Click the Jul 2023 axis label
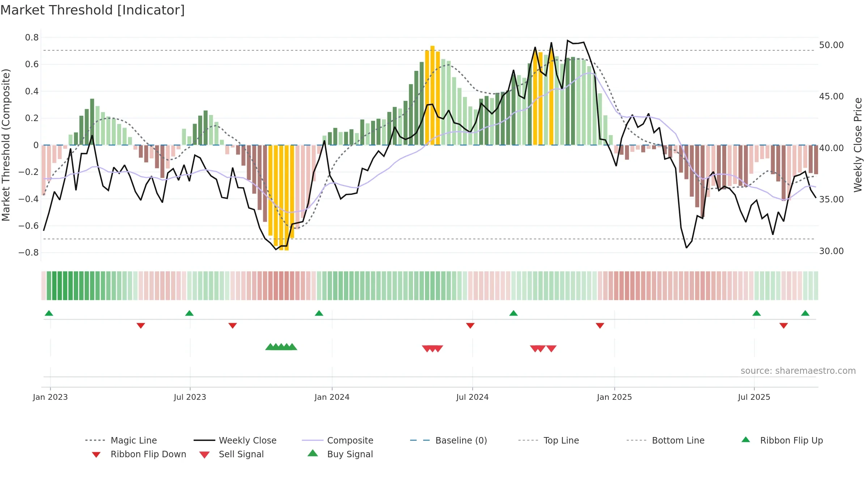This screenshot has height=488, width=868. tap(190, 397)
